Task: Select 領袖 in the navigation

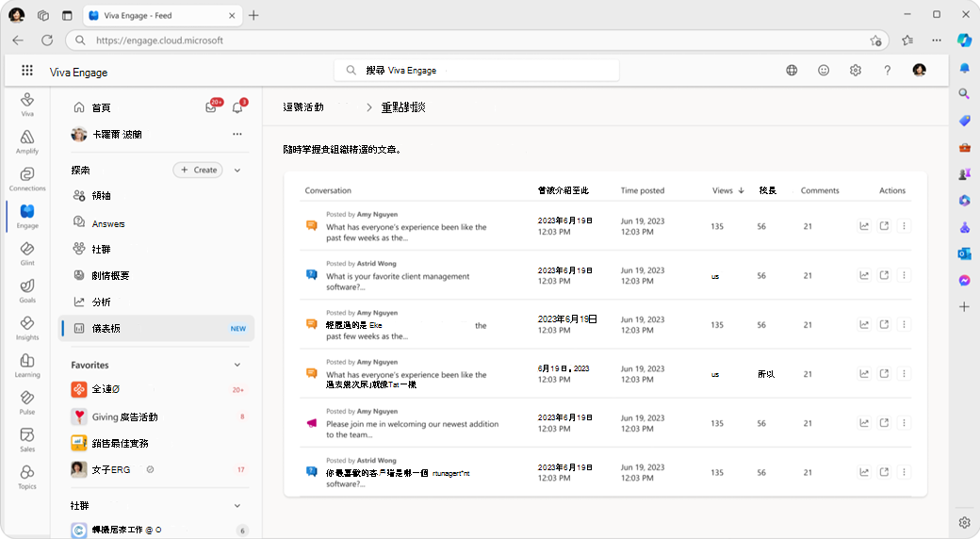Action: [x=92, y=196]
